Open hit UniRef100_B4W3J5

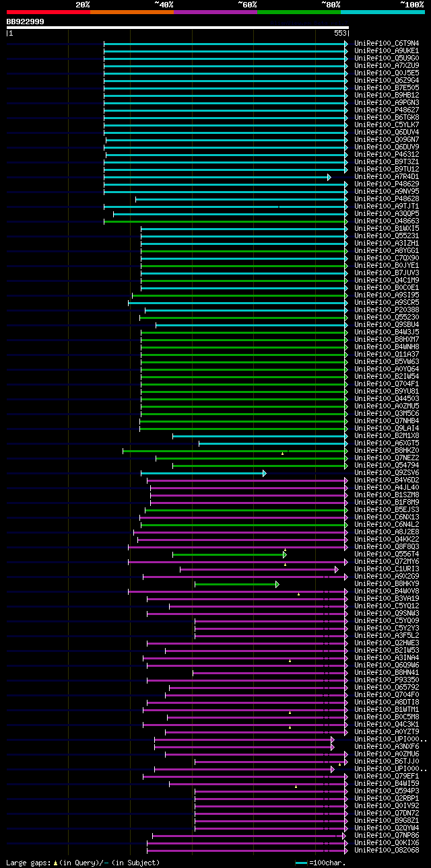(387, 332)
